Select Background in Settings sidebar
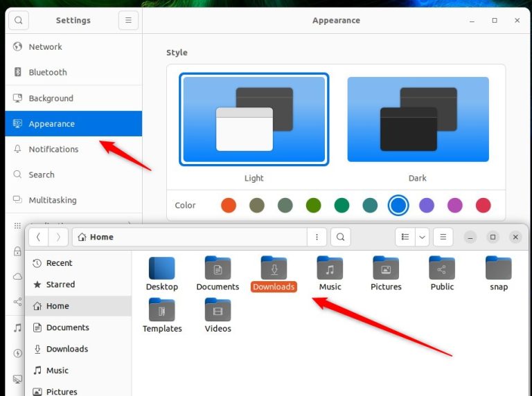The height and width of the screenshot is (396, 532). point(73,98)
